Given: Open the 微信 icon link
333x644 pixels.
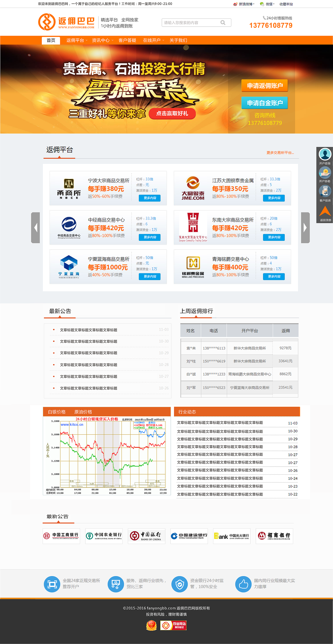Looking at the screenshot, I should click(262, 4).
